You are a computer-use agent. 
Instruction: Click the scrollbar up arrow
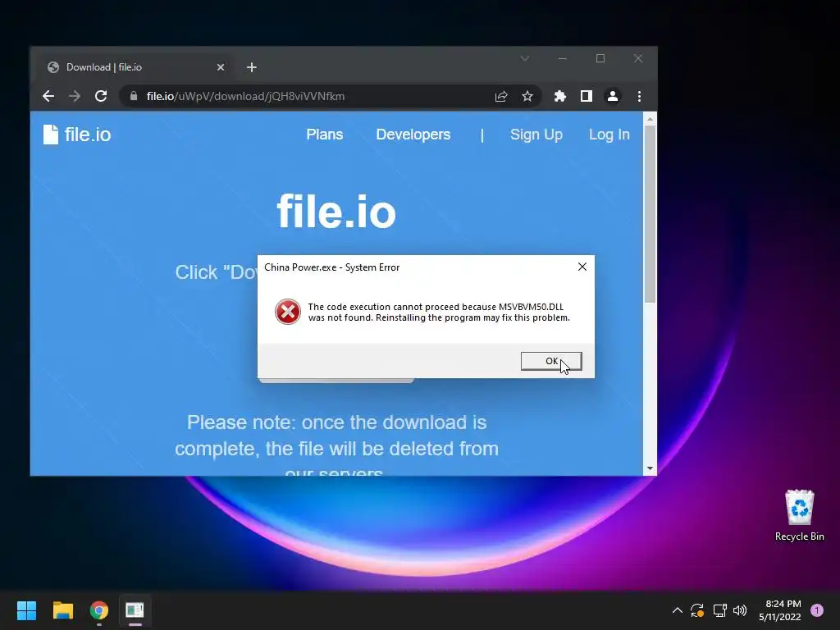[x=650, y=119]
